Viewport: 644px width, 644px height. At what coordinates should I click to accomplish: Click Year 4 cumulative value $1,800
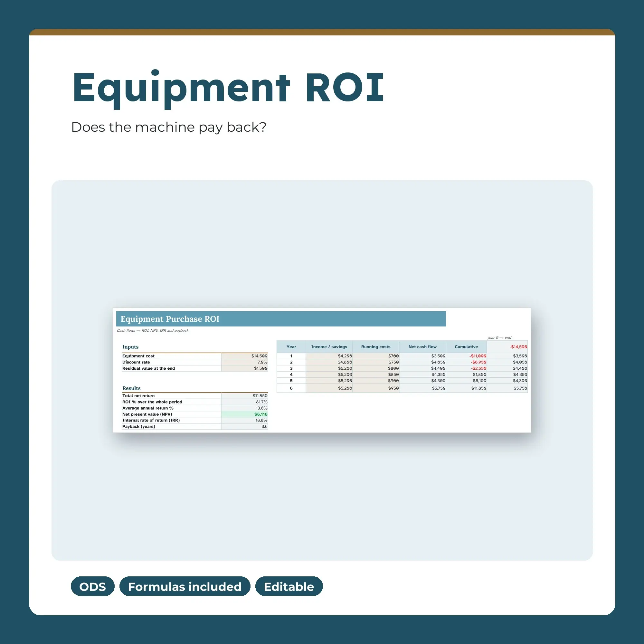[466, 375]
